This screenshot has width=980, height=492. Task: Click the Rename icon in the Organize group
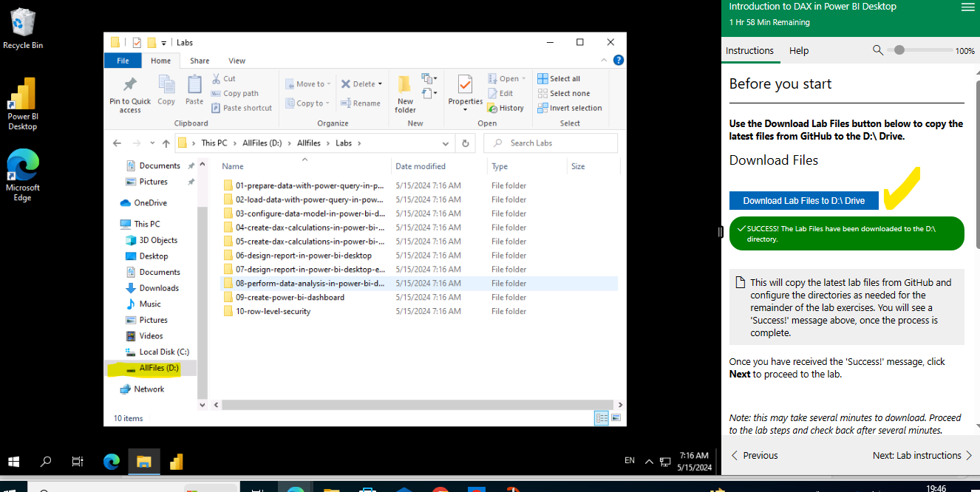361,103
